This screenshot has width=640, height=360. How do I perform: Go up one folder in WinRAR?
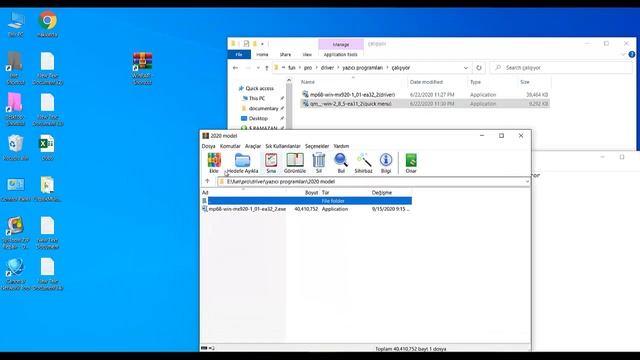(207, 181)
